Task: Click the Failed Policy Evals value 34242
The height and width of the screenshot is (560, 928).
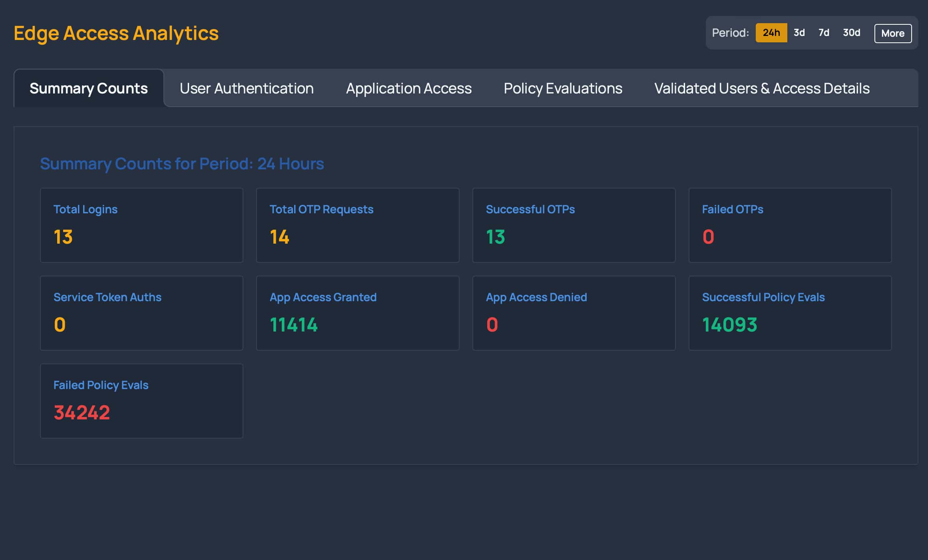Action: coord(82,413)
